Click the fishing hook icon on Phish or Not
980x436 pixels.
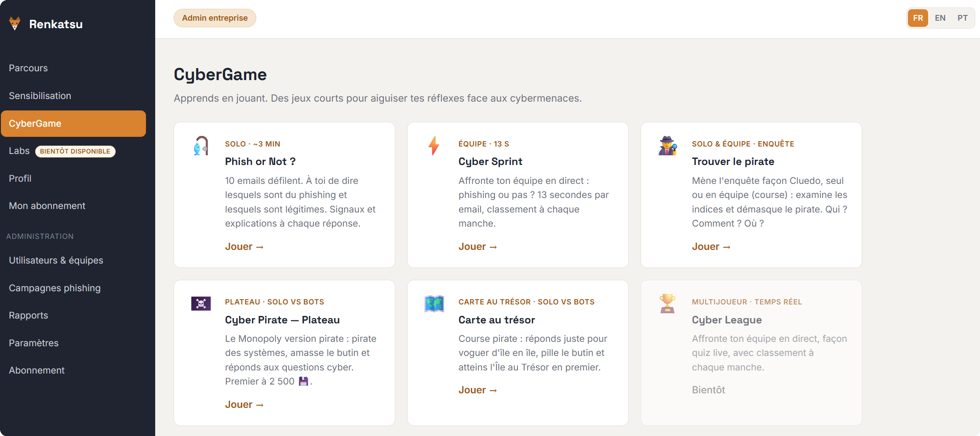[201, 146]
